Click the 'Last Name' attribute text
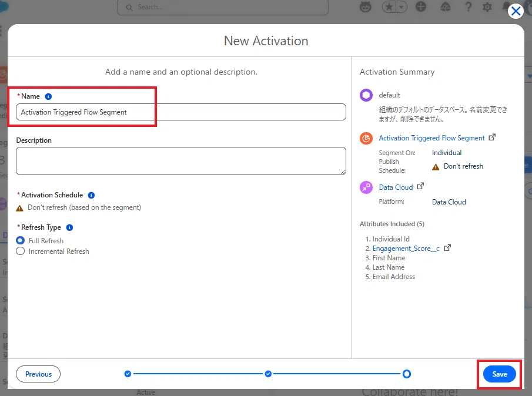The height and width of the screenshot is (396, 532). pyautogui.click(x=389, y=267)
